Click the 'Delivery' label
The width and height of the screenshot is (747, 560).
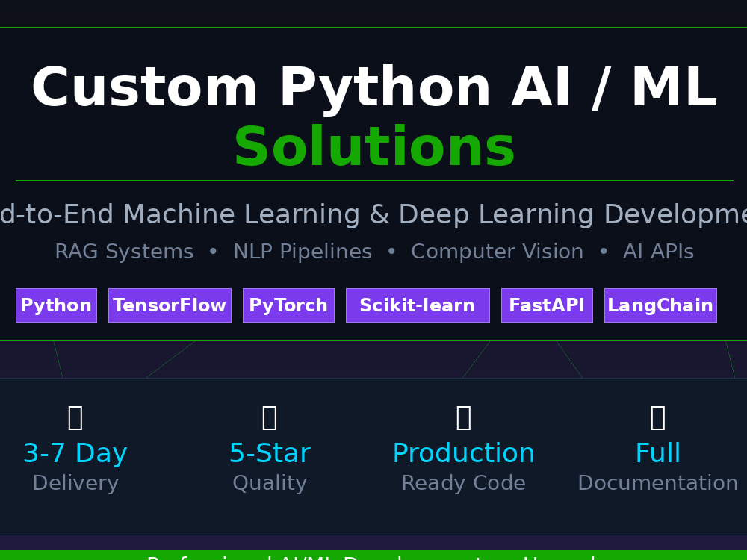(75, 483)
